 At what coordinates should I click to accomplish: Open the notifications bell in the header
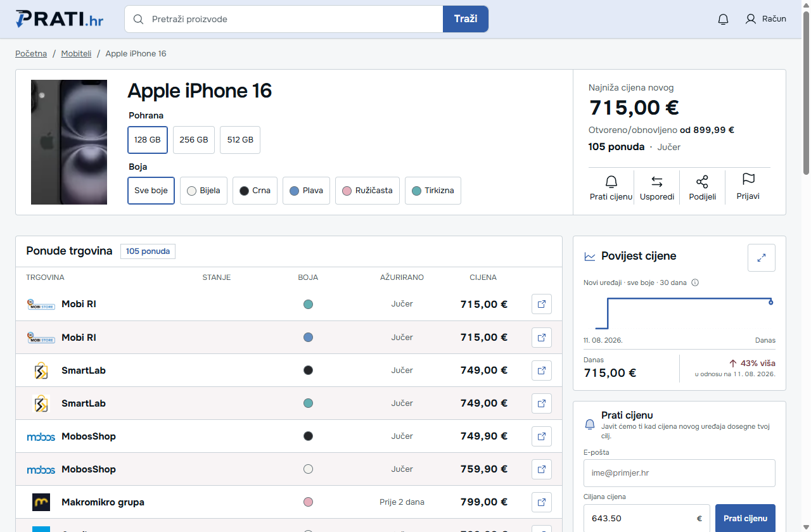click(723, 19)
